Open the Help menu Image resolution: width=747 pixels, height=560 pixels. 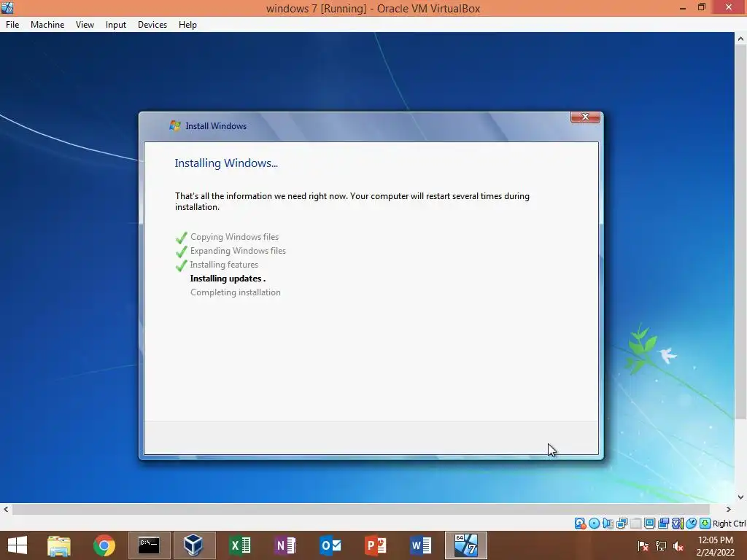point(187,25)
